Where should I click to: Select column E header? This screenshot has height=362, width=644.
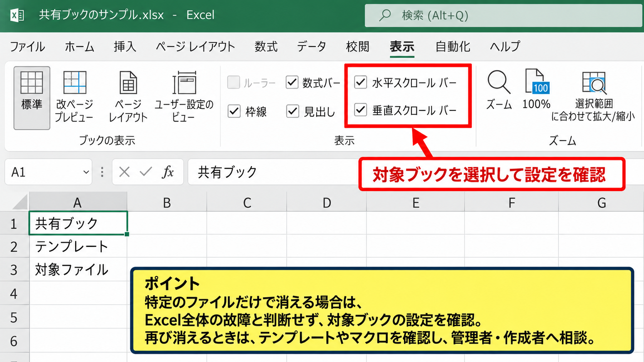point(416,202)
